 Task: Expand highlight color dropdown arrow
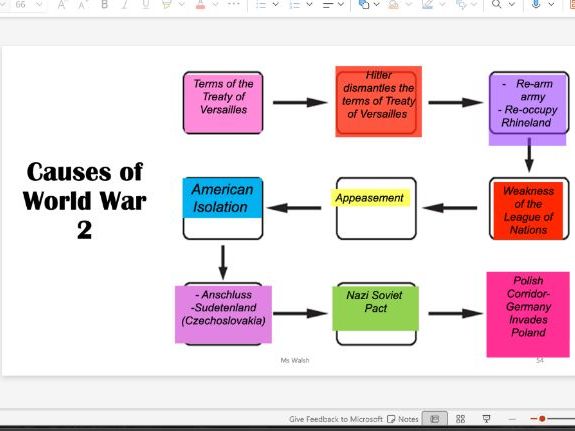182,4
